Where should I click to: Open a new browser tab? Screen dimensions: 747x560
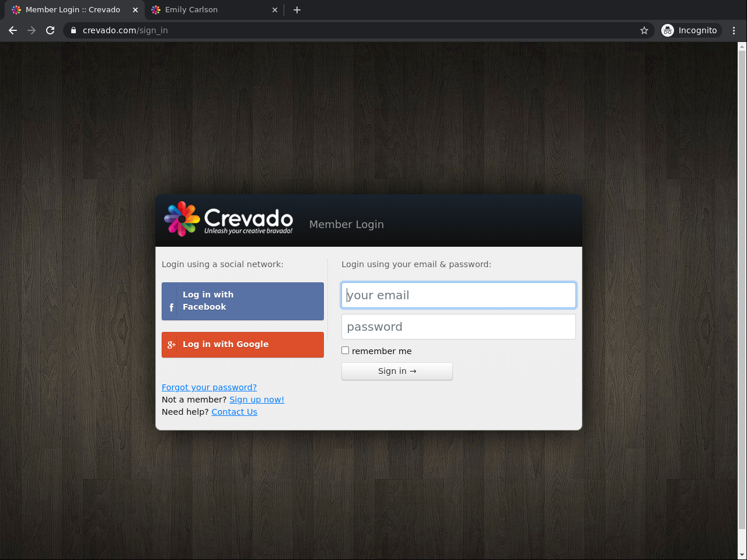(x=297, y=10)
